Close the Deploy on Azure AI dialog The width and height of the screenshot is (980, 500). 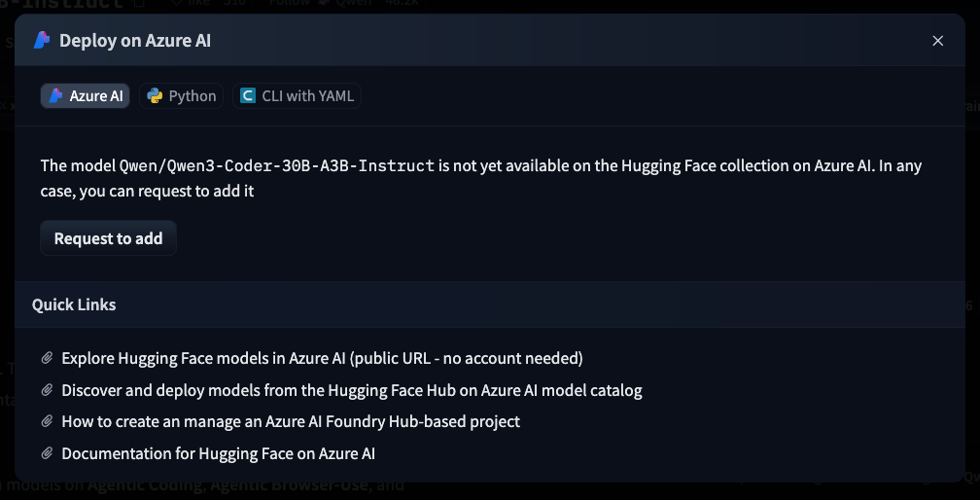(x=937, y=40)
